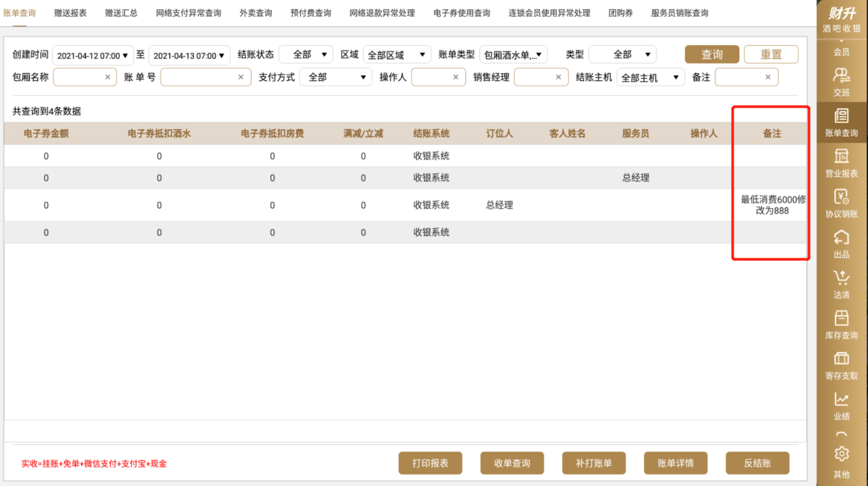
Task: Click the 打印报表 button
Action: (x=430, y=463)
